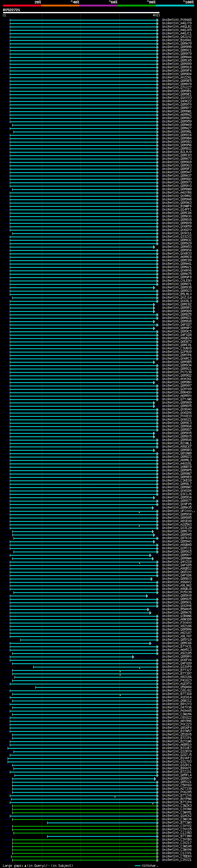This screenshot has height=868, width=197.
Task: Select the UniRef100_Q3BAN6 label
Action: [177, 616]
